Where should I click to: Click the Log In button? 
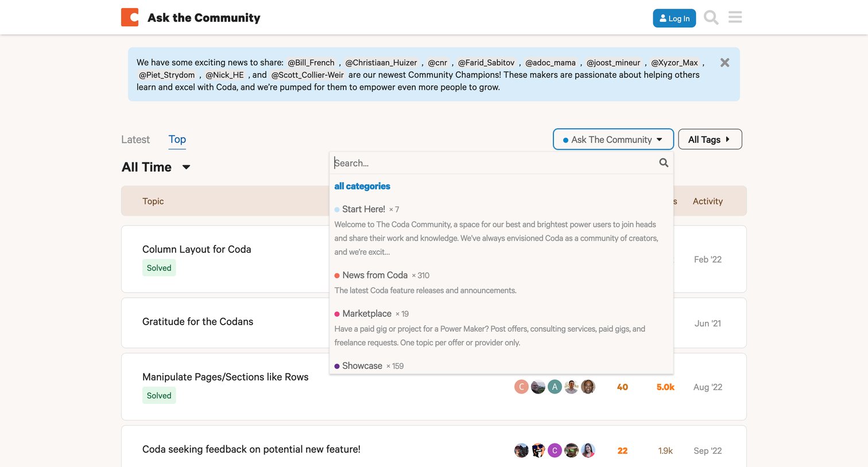675,18
